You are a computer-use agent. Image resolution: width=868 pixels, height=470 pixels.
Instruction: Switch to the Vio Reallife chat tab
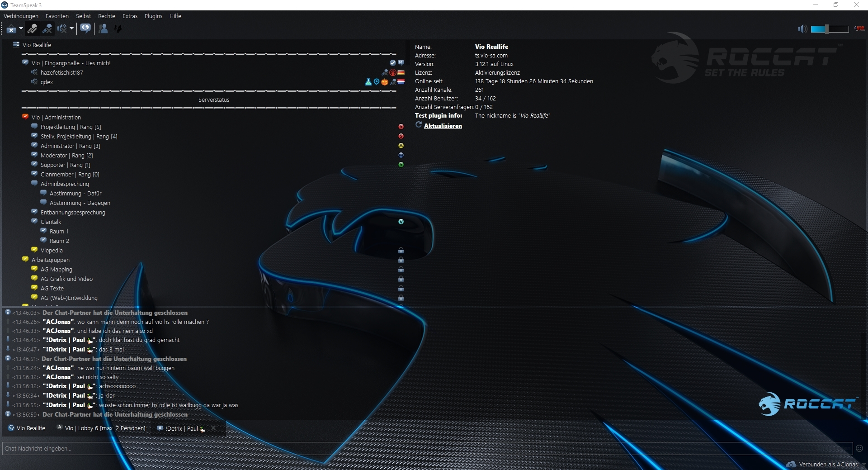click(27, 428)
